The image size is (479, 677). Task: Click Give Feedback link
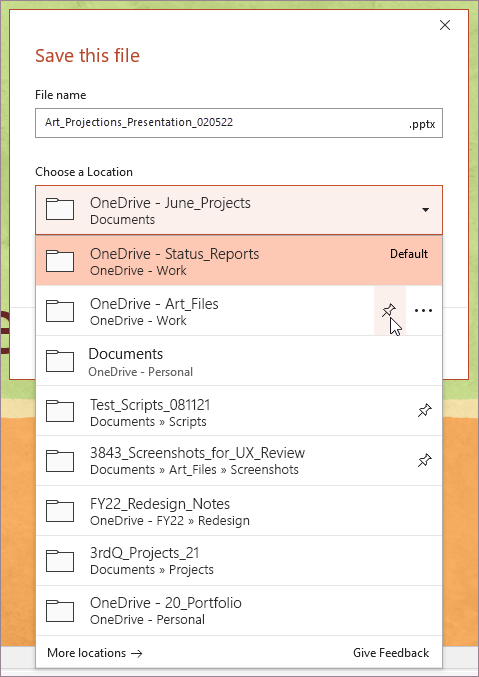tap(391, 653)
